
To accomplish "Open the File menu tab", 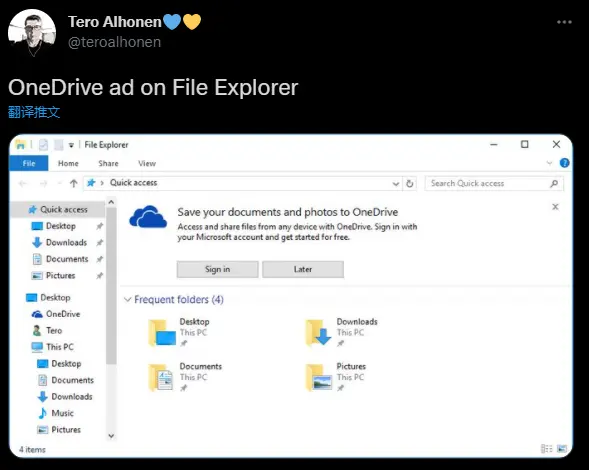I will point(29,163).
